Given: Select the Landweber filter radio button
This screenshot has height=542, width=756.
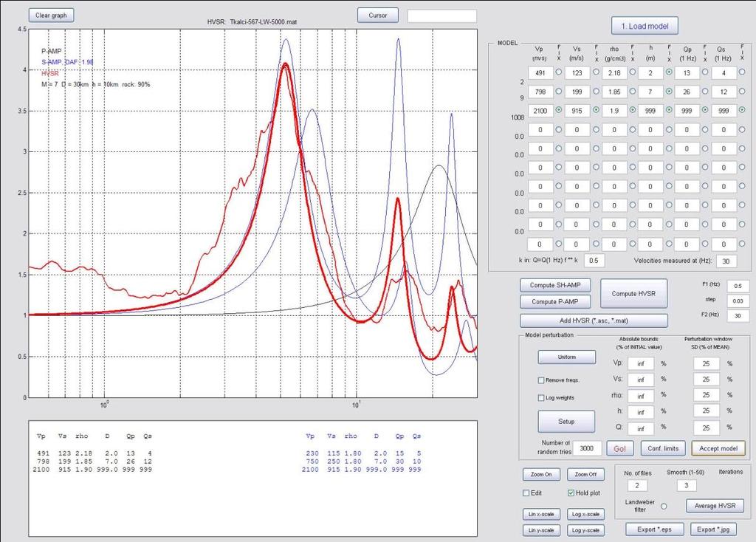Looking at the screenshot, I should (x=664, y=507).
